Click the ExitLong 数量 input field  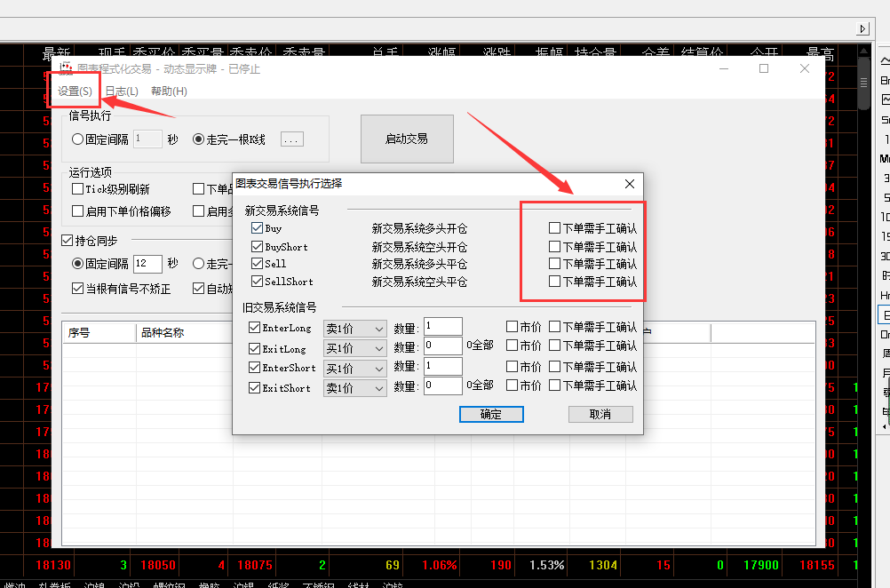(x=442, y=346)
